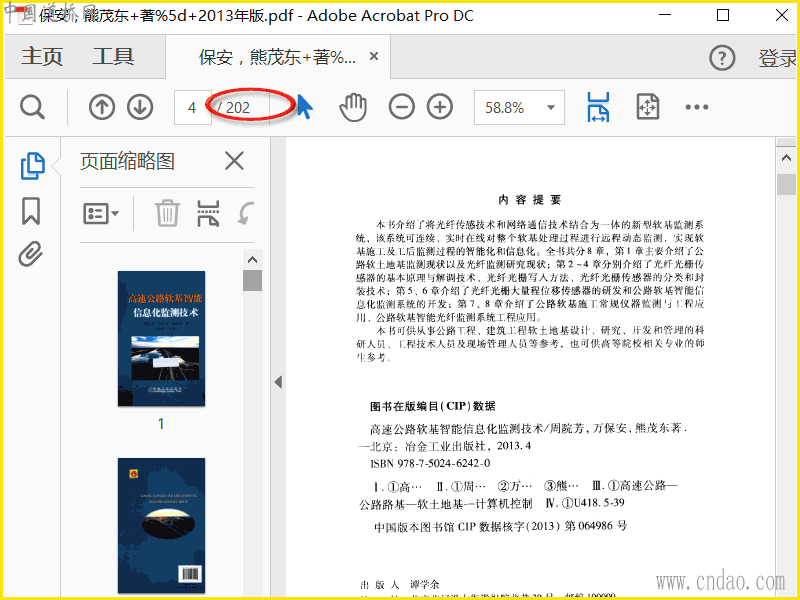Maximize the Acrobat window
Viewport: 800px width, 600px height.
click(722, 15)
